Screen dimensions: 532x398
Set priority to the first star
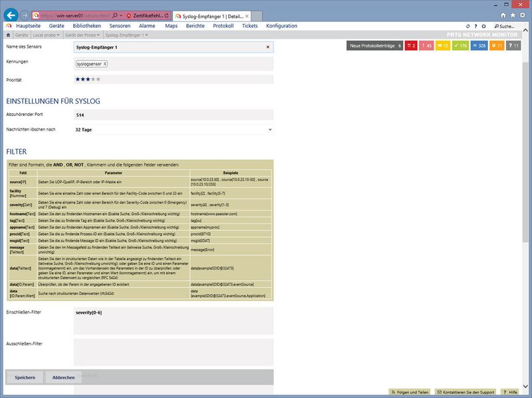78,79
